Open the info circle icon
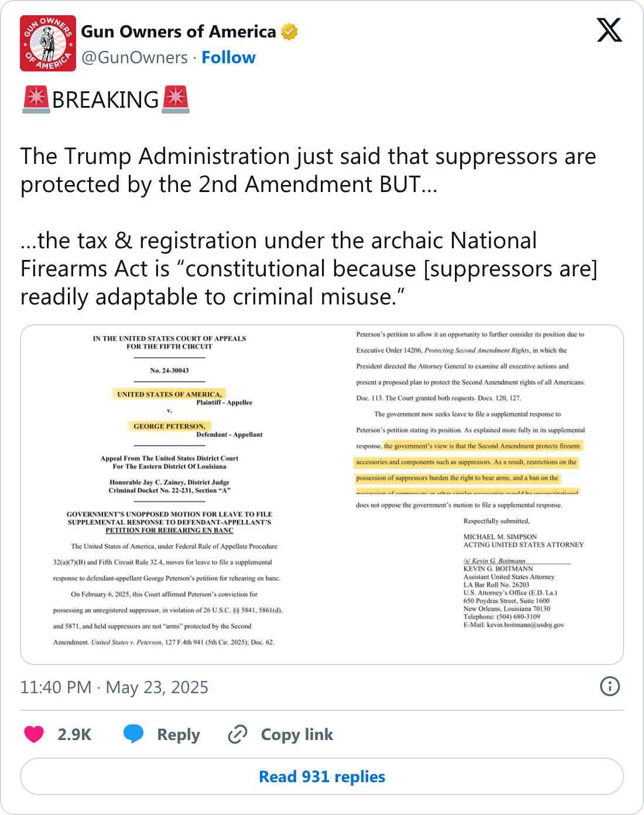The width and height of the screenshot is (644, 815). point(609,686)
